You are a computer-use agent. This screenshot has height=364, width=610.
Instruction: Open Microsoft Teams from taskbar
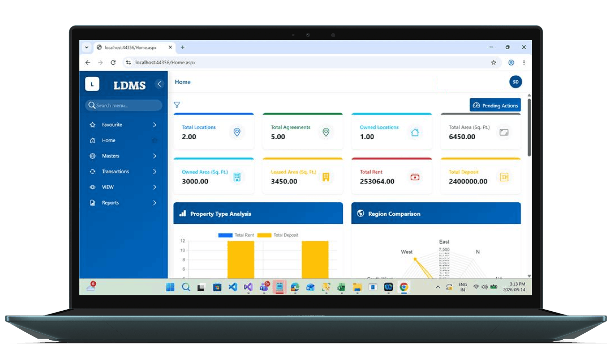(x=264, y=287)
